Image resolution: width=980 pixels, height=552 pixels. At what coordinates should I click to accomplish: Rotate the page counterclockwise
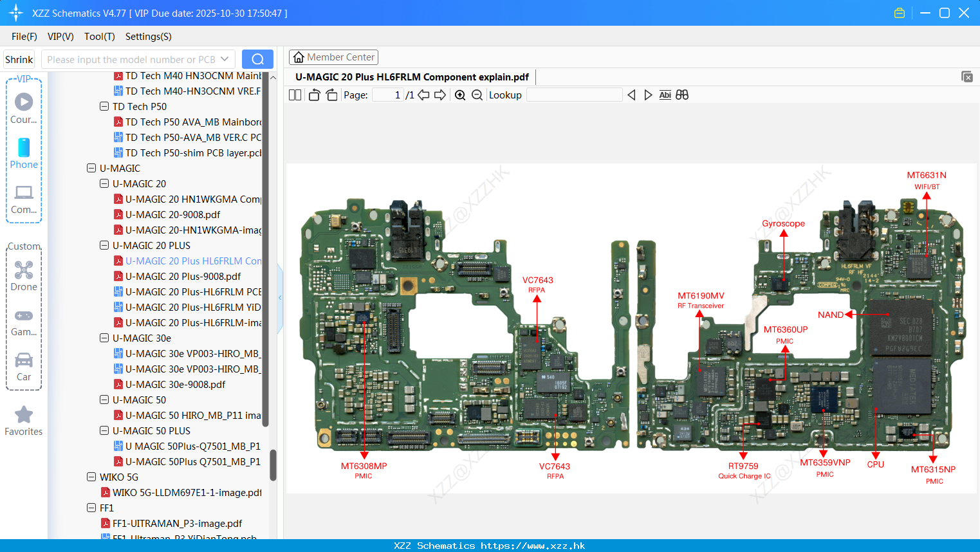(314, 95)
